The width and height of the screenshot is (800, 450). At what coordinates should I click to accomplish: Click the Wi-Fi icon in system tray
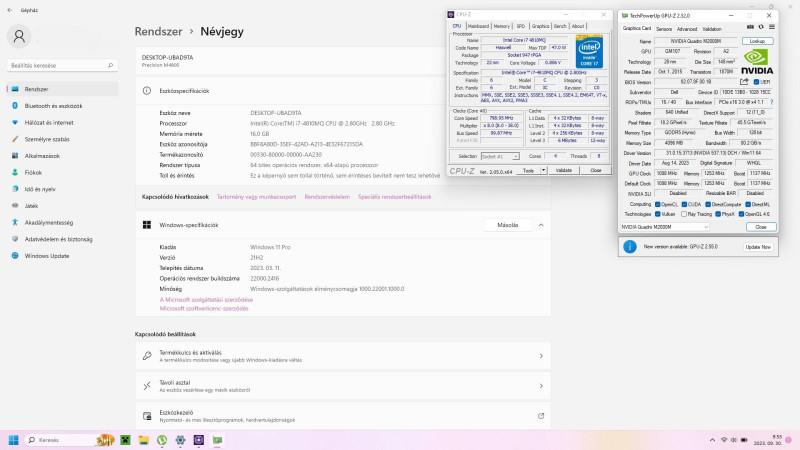(723, 440)
